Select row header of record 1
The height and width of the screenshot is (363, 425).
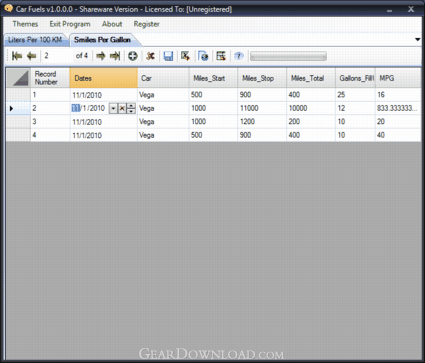tap(18, 95)
